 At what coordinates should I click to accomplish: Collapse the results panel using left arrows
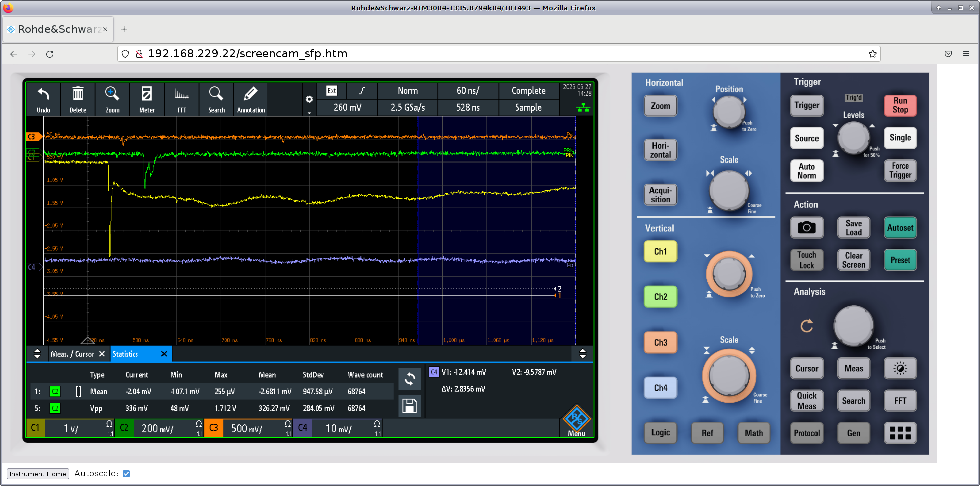pyautogui.click(x=37, y=354)
